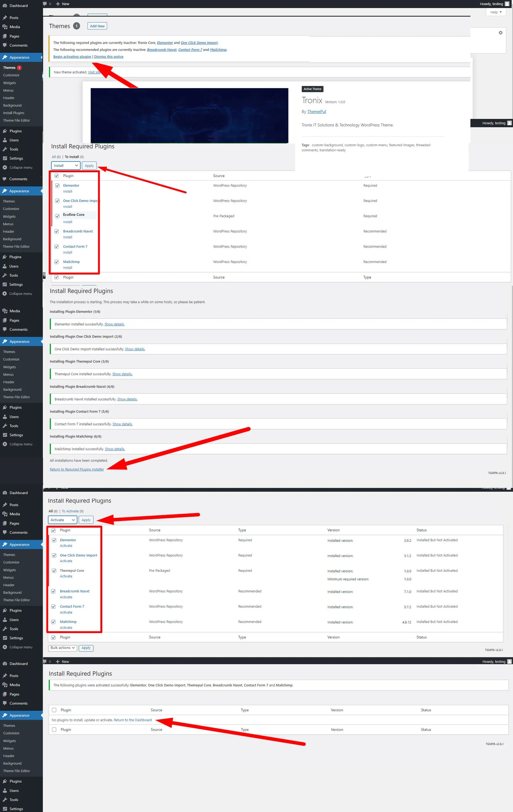Open Posts via its pin icon beside the Themes screen

(5, 18)
